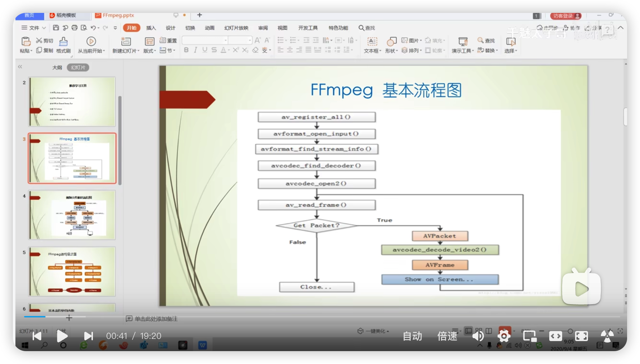Select slide 4 thumbnail
640x364 pixels.
tap(72, 215)
